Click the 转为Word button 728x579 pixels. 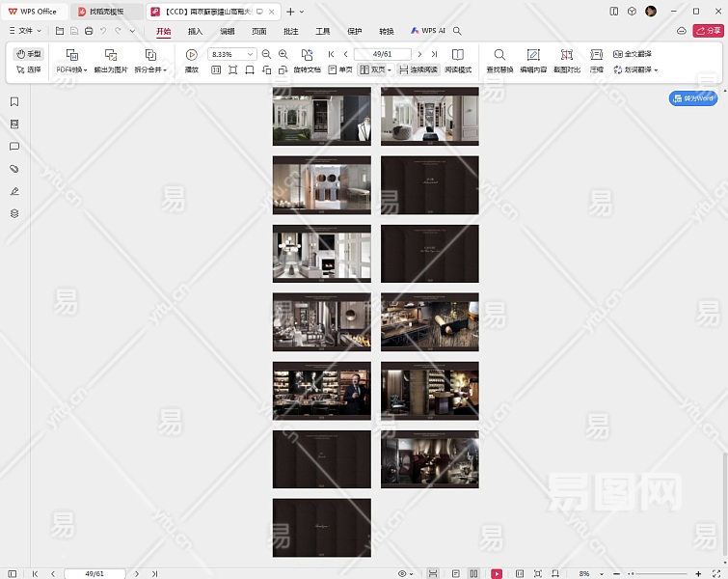tap(693, 98)
